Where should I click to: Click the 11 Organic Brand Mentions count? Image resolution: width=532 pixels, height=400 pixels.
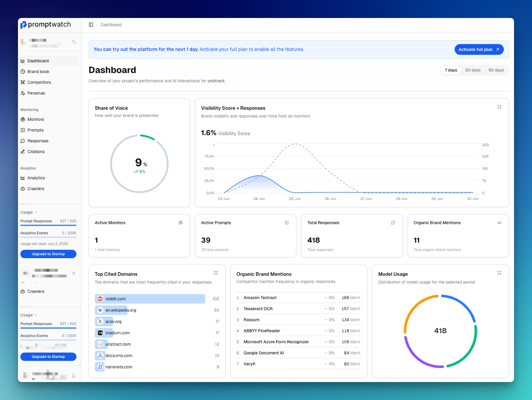pos(417,240)
